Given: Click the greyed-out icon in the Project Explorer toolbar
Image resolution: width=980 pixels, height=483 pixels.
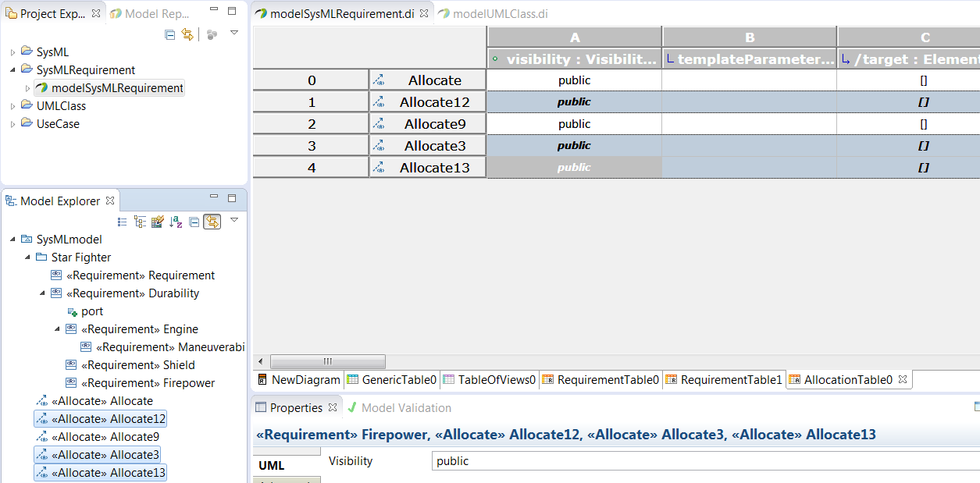Looking at the screenshot, I should [212, 34].
